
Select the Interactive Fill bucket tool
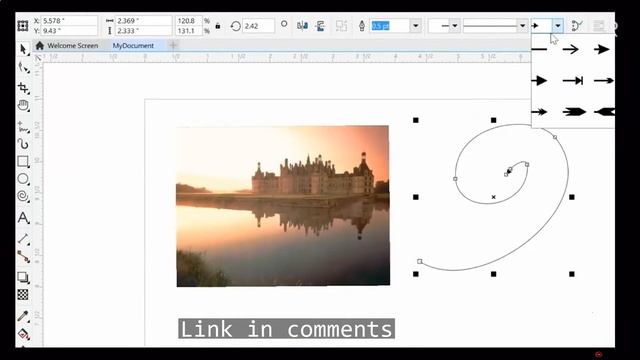(x=23, y=334)
